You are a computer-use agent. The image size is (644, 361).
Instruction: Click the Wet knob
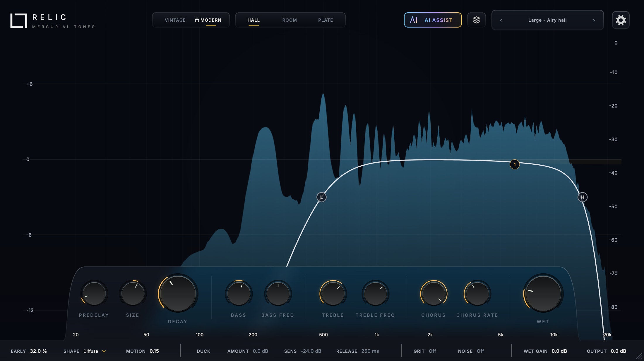[x=543, y=293]
